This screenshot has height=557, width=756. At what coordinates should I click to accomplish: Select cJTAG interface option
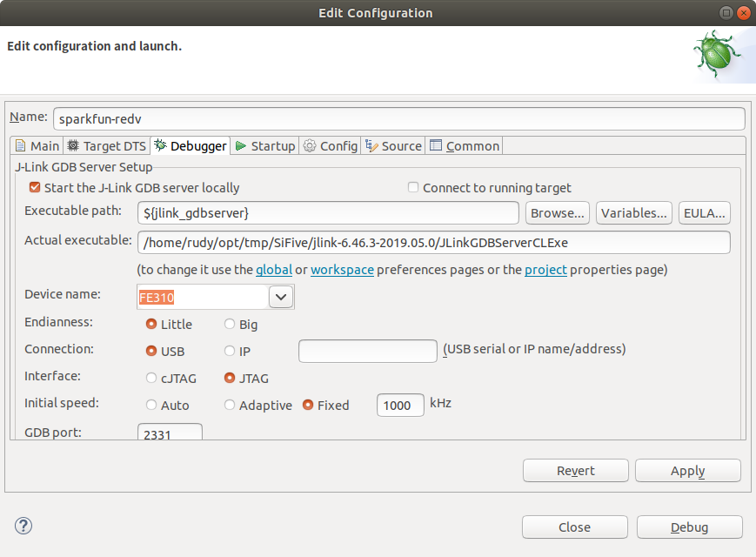click(x=151, y=379)
